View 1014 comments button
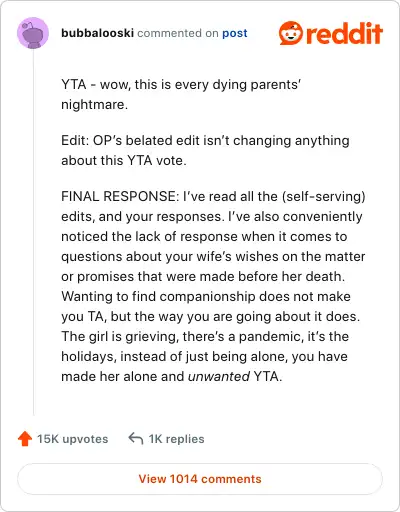The width and height of the screenshot is (400, 512). pyautogui.click(x=200, y=479)
